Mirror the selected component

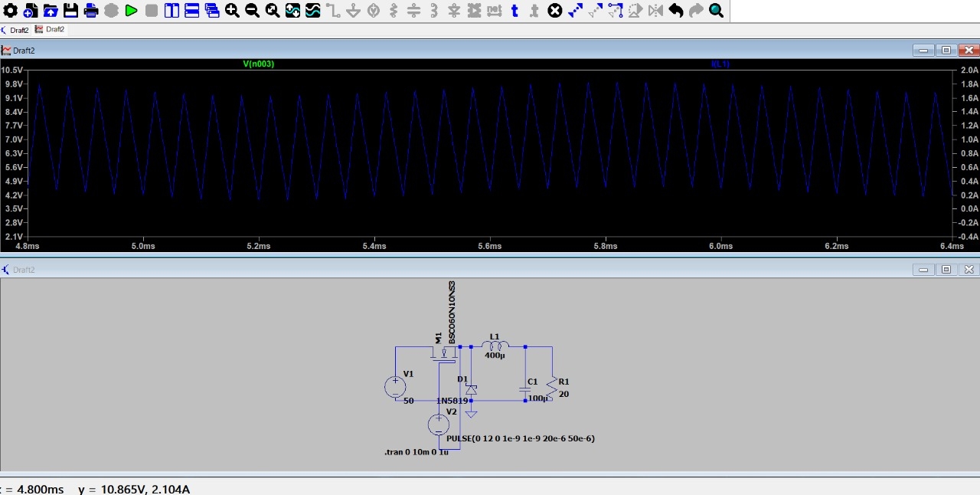click(x=655, y=11)
